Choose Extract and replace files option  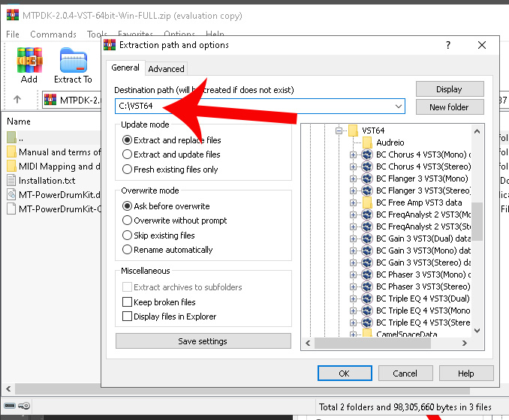128,140
